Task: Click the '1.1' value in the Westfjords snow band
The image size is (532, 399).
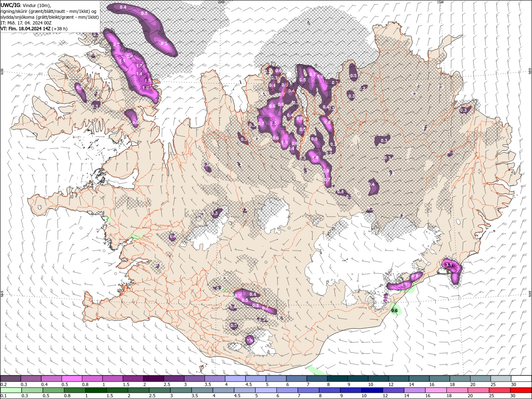Action: click(x=122, y=61)
